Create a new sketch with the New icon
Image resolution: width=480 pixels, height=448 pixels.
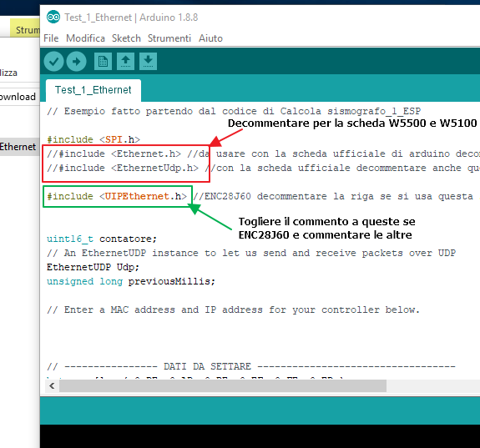(103, 62)
